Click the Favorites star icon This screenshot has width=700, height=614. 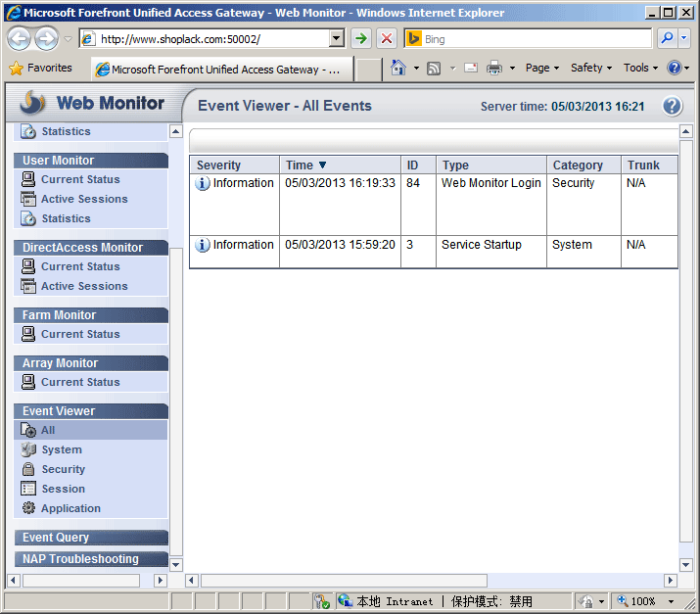click(x=16, y=68)
